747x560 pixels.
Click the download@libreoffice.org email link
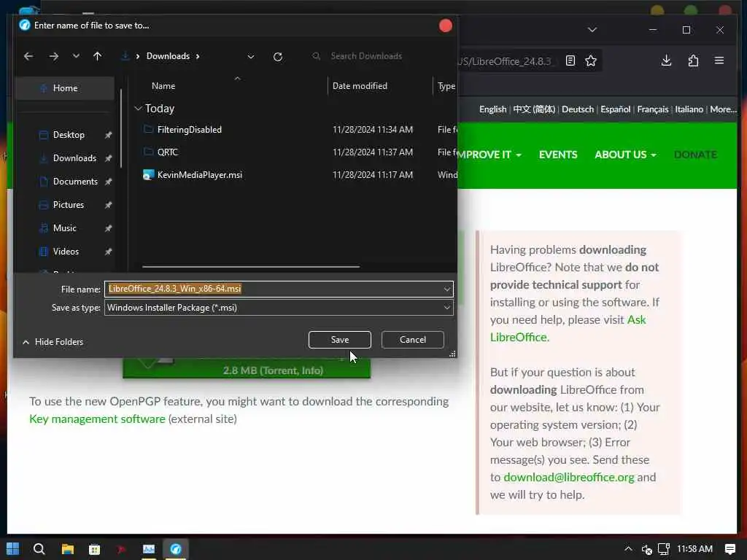point(569,477)
